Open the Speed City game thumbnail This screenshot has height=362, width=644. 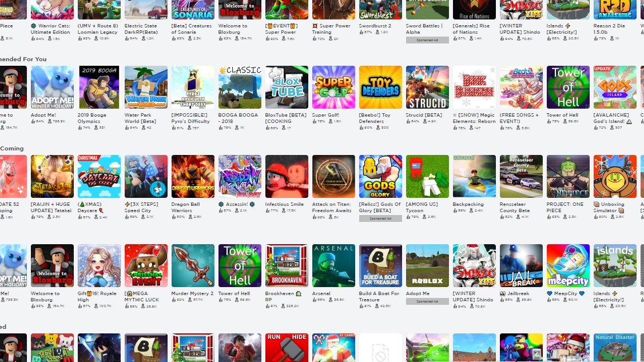point(146,176)
